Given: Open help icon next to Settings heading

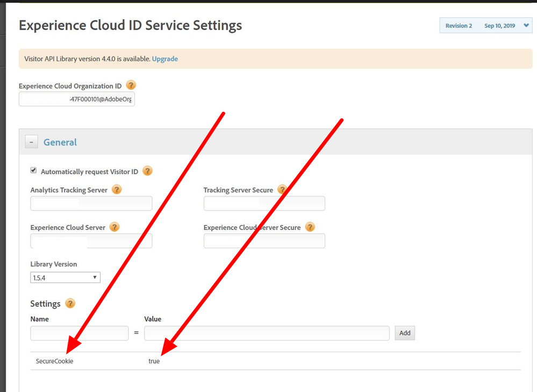Looking at the screenshot, I should [70, 303].
